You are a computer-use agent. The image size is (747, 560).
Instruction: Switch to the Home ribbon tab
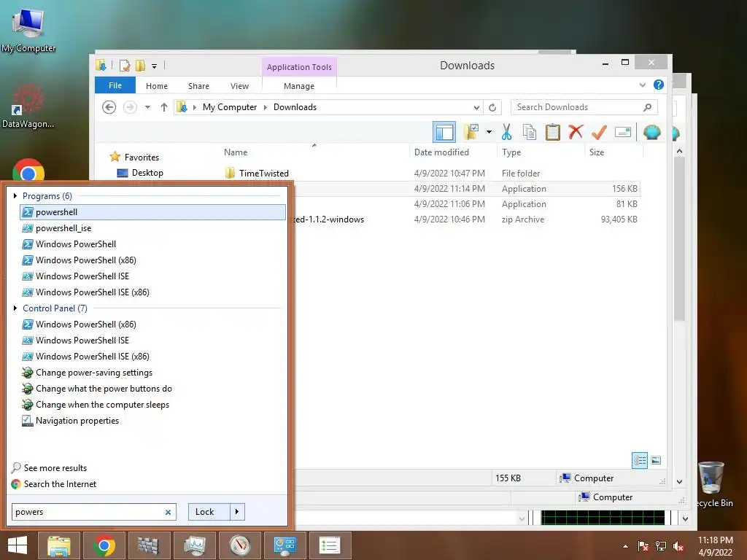(x=157, y=86)
